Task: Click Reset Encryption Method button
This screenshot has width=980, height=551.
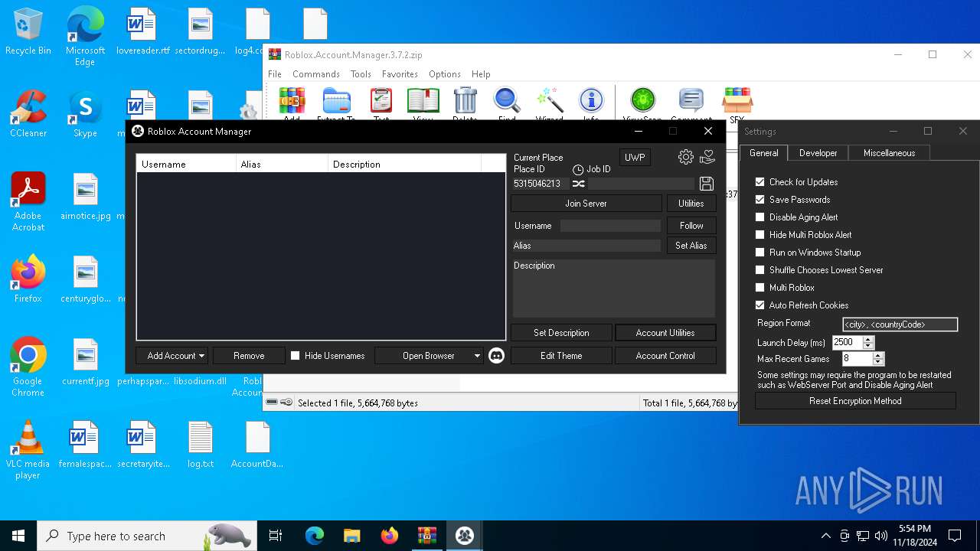Action: [855, 401]
